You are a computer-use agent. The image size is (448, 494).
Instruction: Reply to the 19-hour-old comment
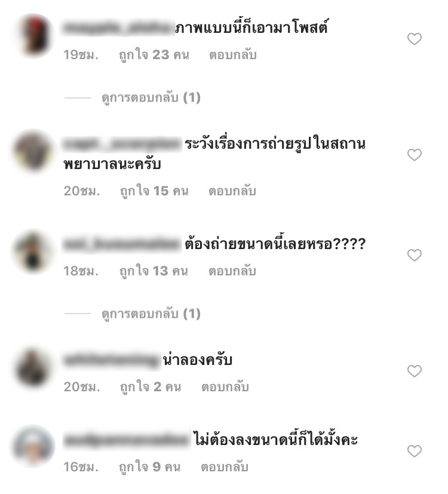(233, 55)
